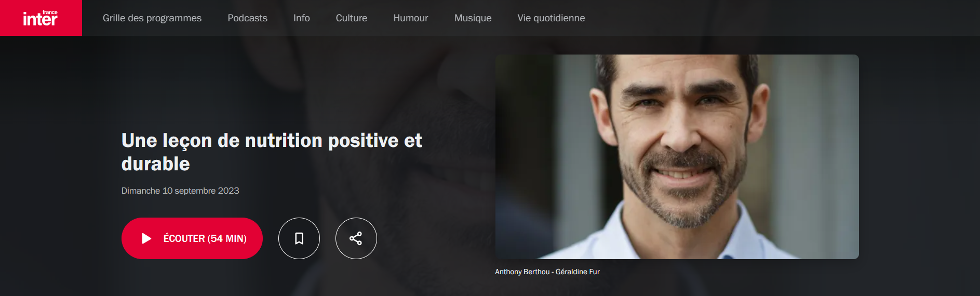Open sharing options via the share icon

pyautogui.click(x=356, y=238)
